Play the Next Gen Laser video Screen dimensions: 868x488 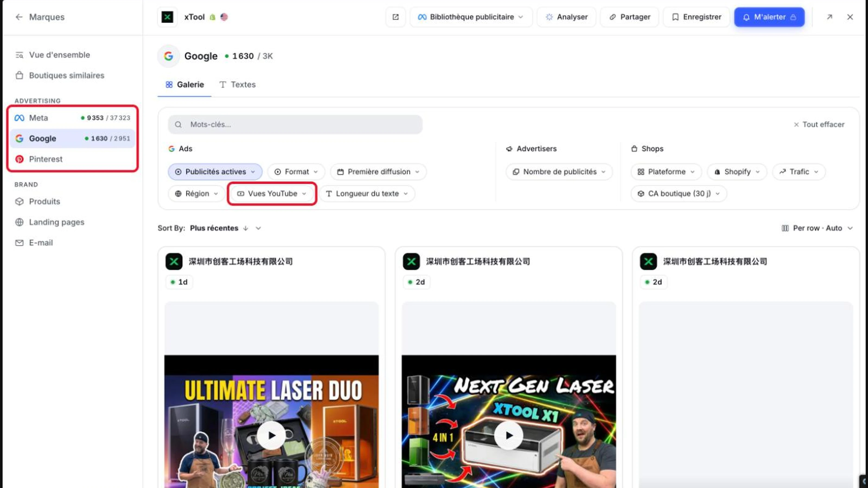[509, 435]
